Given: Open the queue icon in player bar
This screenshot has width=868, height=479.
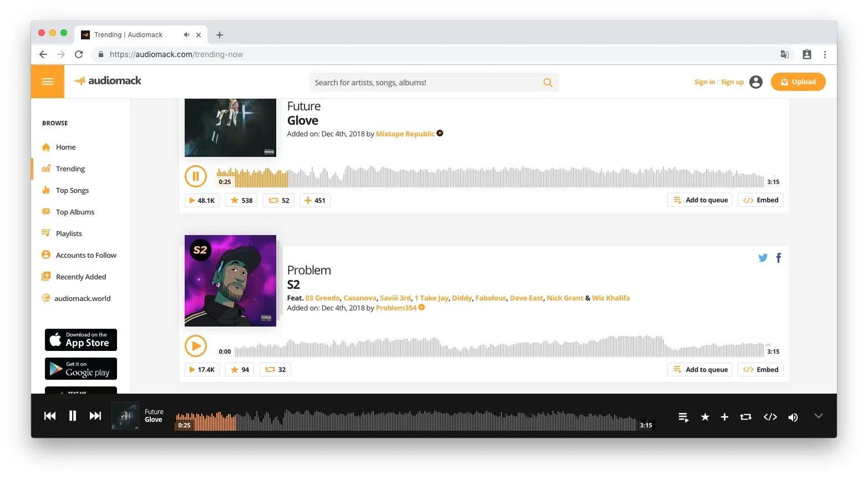Looking at the screenshot, I should click(x=684, y=417).
